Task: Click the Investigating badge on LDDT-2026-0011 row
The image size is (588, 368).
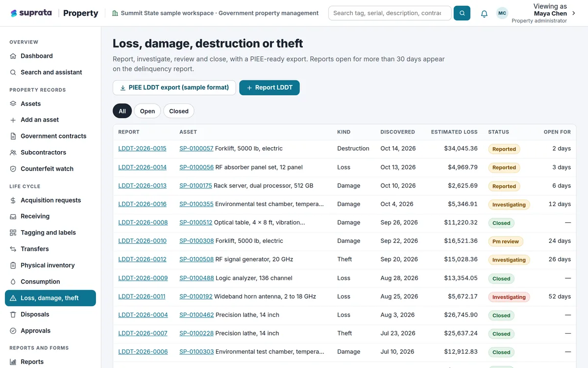Action: pos(509,297)
